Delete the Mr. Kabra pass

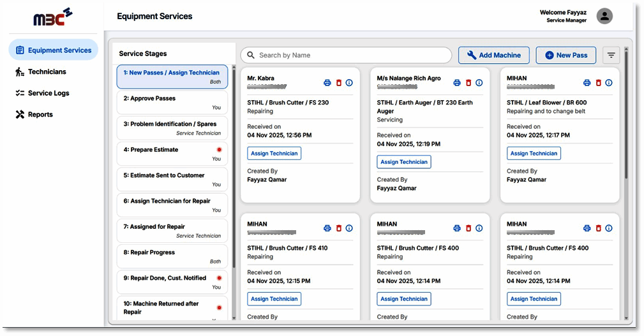coord(339,83)
